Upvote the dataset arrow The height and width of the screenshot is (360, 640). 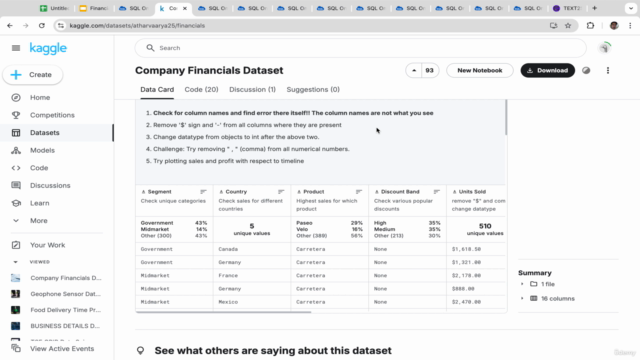coord(414,70)
